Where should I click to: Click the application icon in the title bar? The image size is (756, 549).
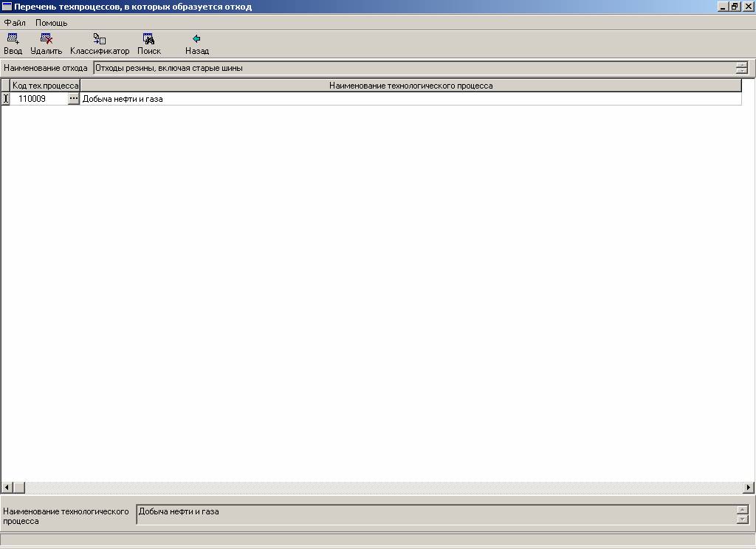[7, 7]
